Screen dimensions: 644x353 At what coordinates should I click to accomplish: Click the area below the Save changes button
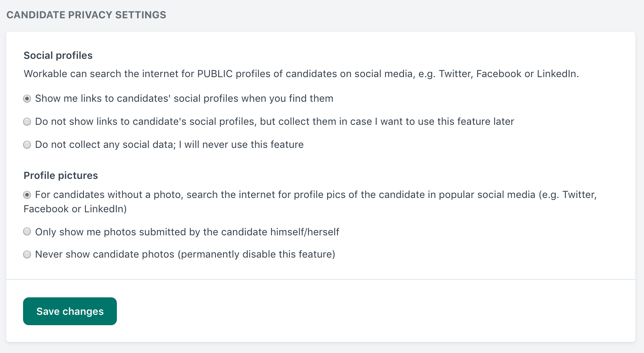[x=70, y=336]
